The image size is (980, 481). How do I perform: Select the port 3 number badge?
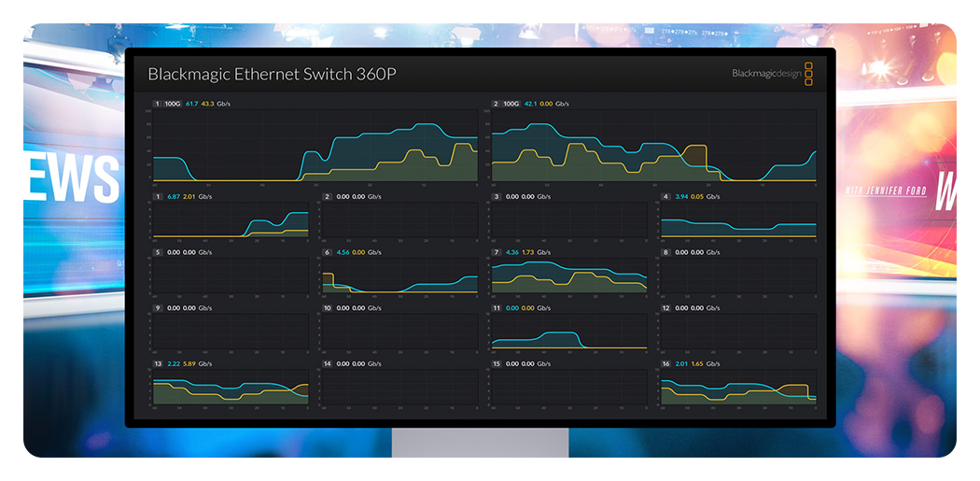497,196
